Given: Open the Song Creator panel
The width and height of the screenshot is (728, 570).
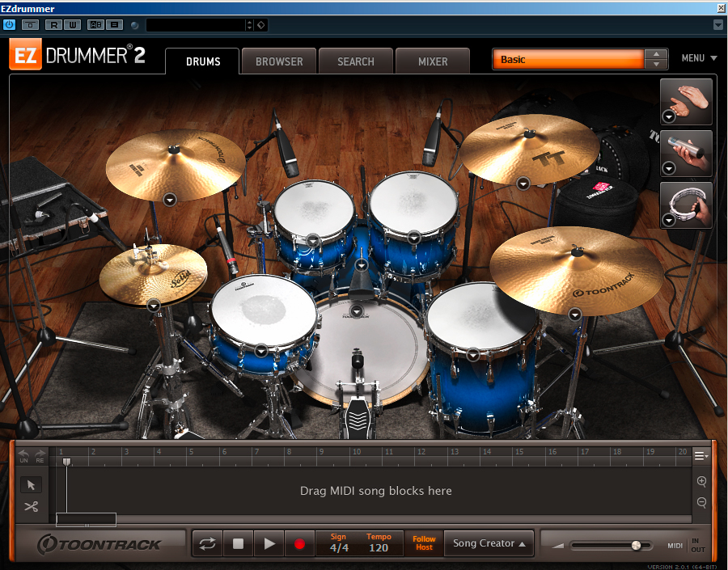Looking at the screenshot, I should 489,543.
